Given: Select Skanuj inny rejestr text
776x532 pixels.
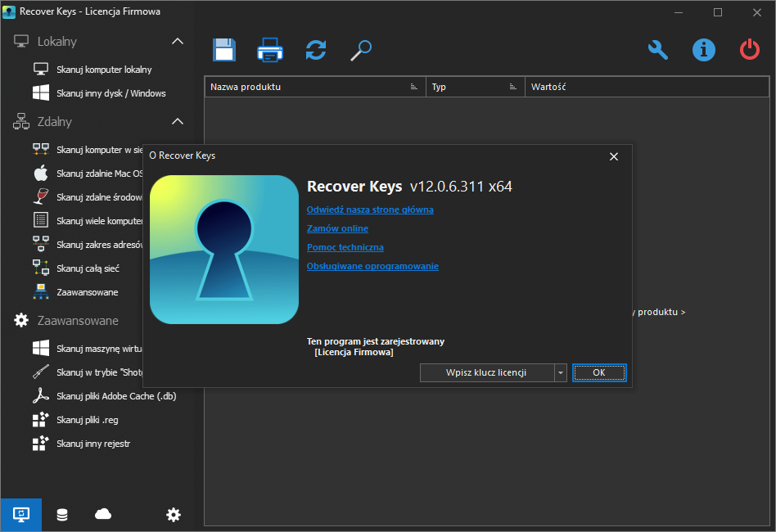Looking at the screenshot, I should [x=93, y=444].
